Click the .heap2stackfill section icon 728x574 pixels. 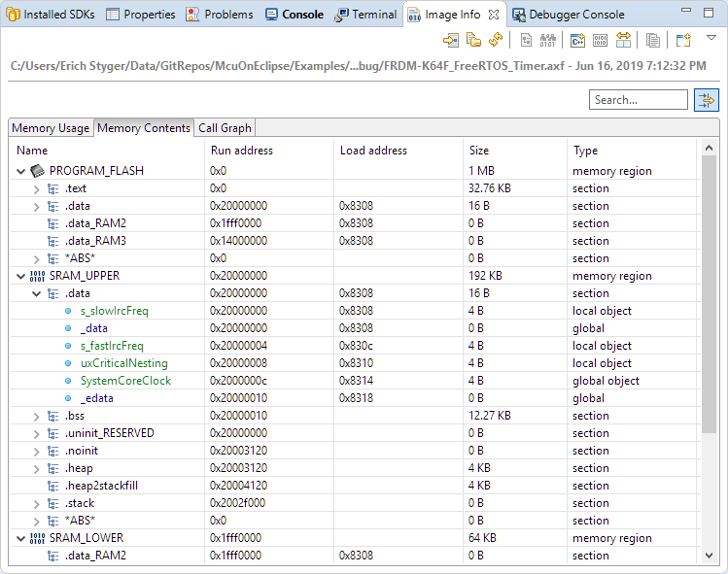point(52,486)
